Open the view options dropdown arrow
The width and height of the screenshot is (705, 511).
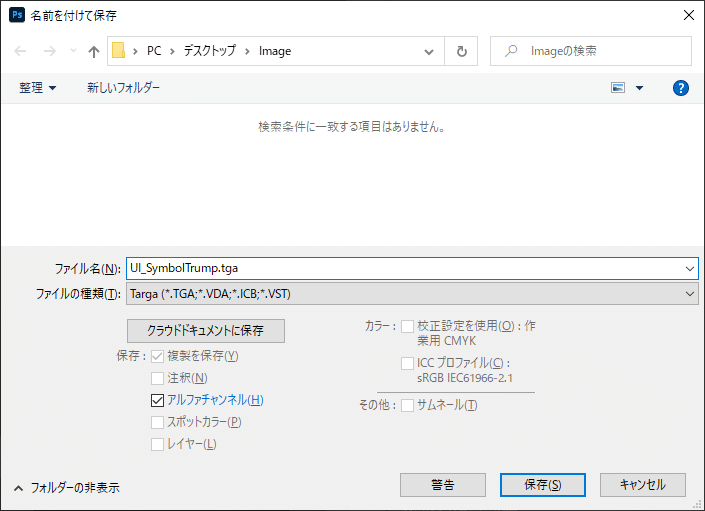[639, 88]
